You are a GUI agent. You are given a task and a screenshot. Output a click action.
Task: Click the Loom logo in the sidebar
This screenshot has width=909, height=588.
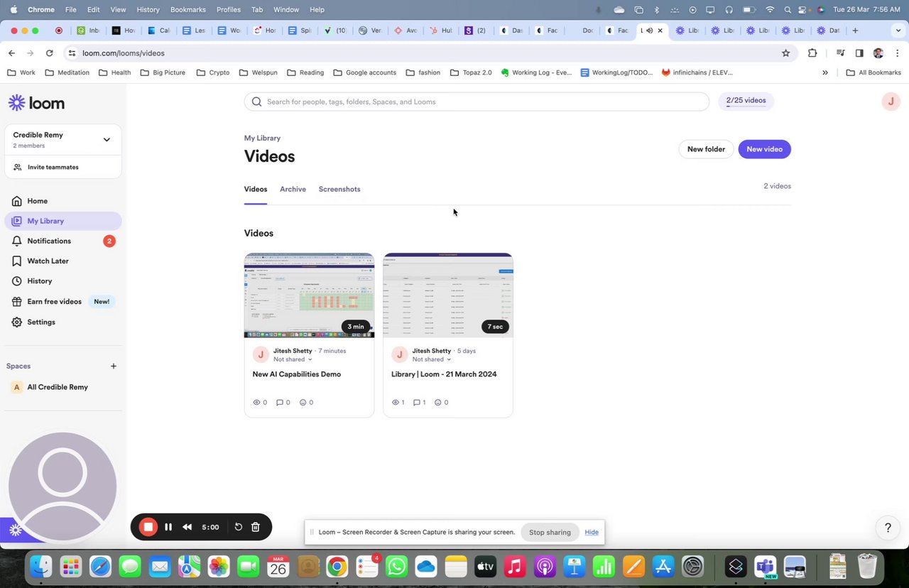tap(36, 103)
